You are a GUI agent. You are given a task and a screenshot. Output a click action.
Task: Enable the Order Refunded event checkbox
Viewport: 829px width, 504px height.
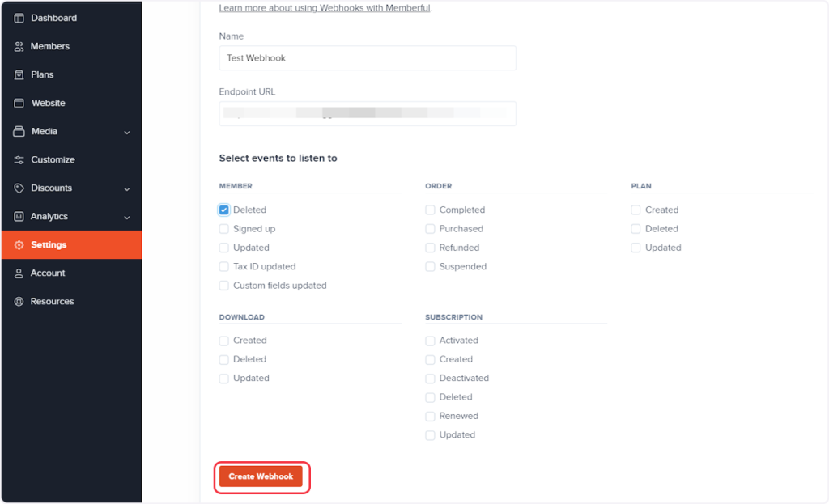point(430,248)
